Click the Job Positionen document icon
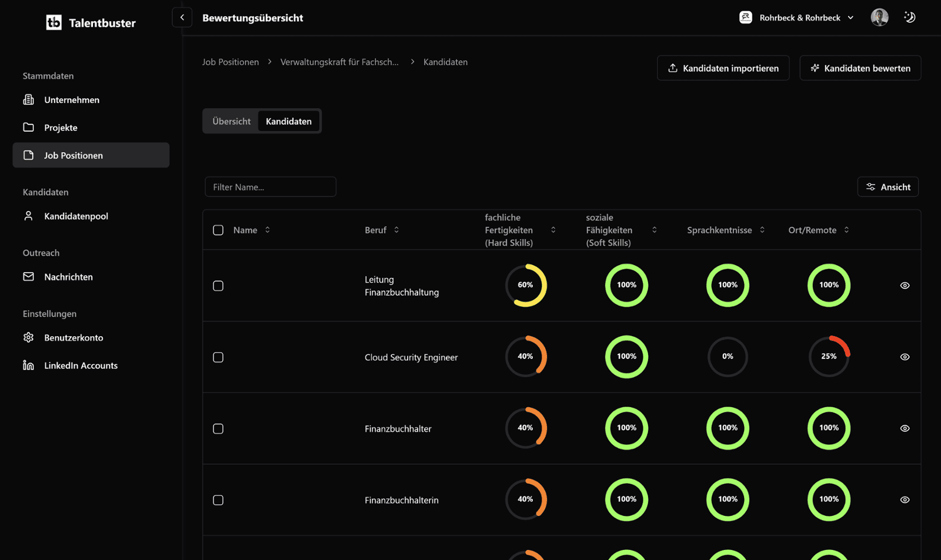This screenshot has width=941, height=560. [x=28, y=155]
